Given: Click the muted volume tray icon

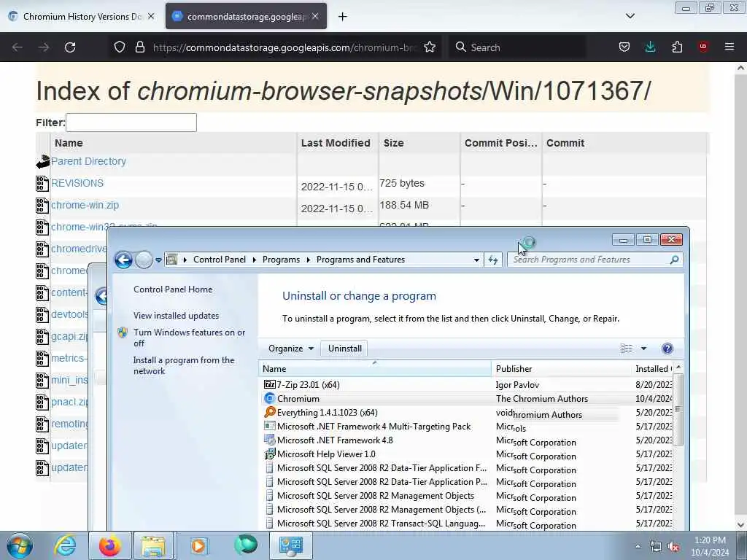Looking at the screenshot, I should [673, 547].
